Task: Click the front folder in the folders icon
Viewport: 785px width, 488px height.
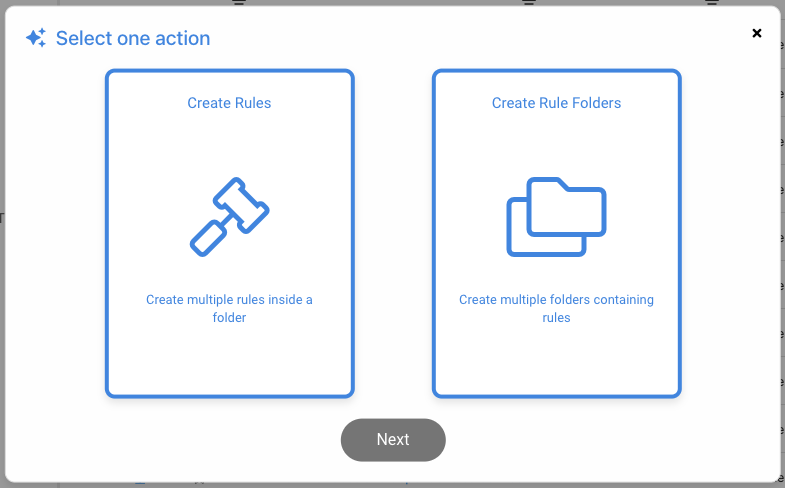Action: (x=569, y=207)
